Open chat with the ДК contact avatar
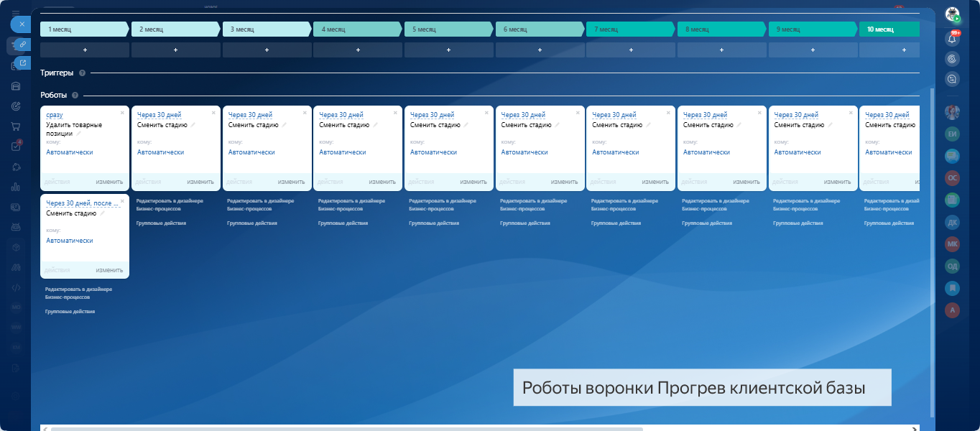This screenshot has height=431, width=980. point(953,222)
